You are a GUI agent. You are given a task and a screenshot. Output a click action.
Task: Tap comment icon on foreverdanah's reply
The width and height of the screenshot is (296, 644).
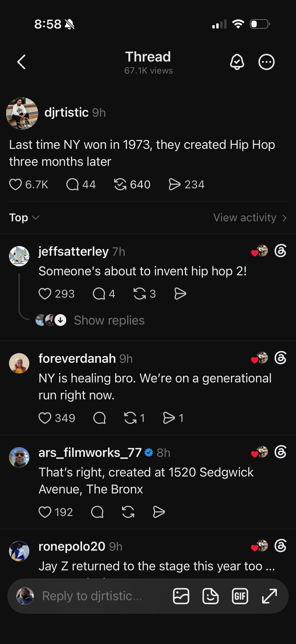pyautogui.click(x=99, y=418)
